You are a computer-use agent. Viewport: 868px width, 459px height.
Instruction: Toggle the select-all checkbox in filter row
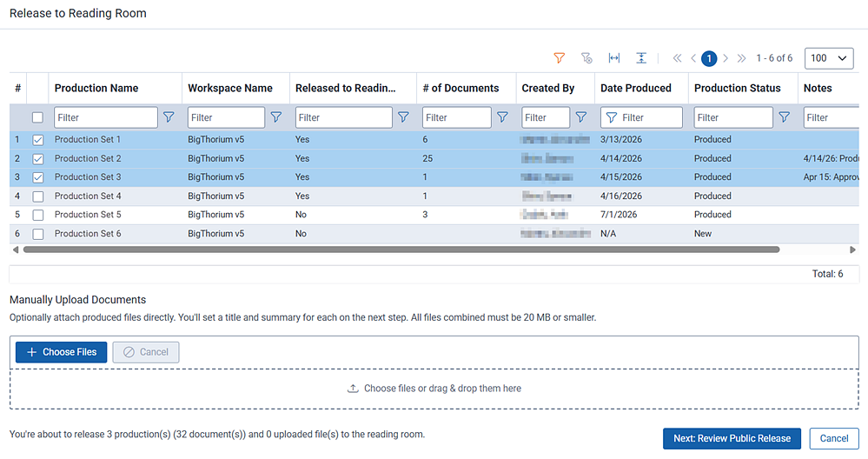(x=37, y=117)
